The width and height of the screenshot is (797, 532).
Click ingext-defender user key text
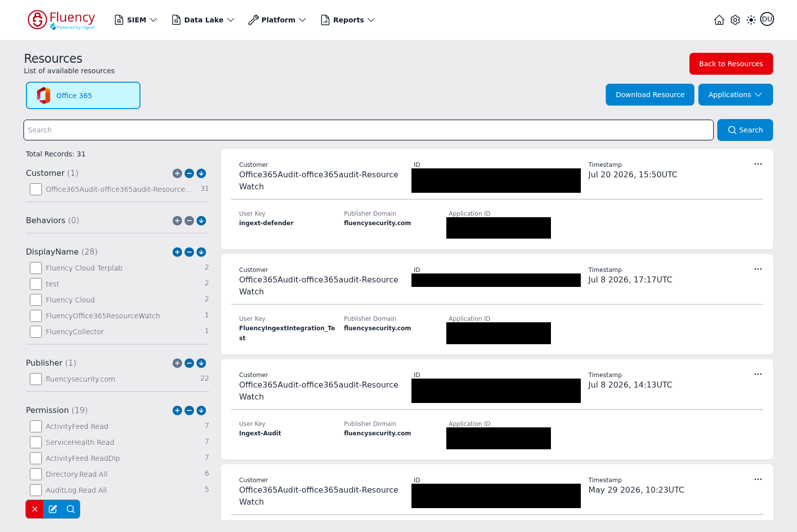(266, 223)
